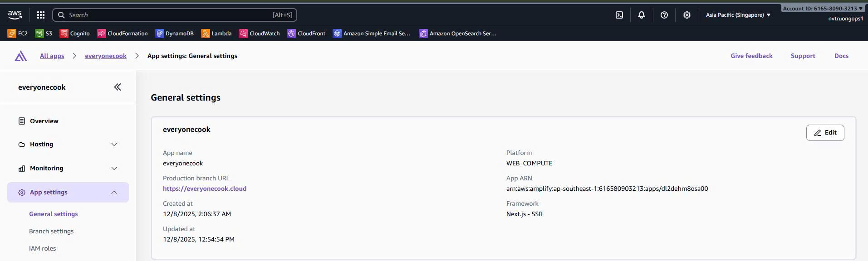Image resolution: width=868 pixels, height=261 pixels.
Task: Open CloudWatch favorite shortcut
Action: (260, 34)
